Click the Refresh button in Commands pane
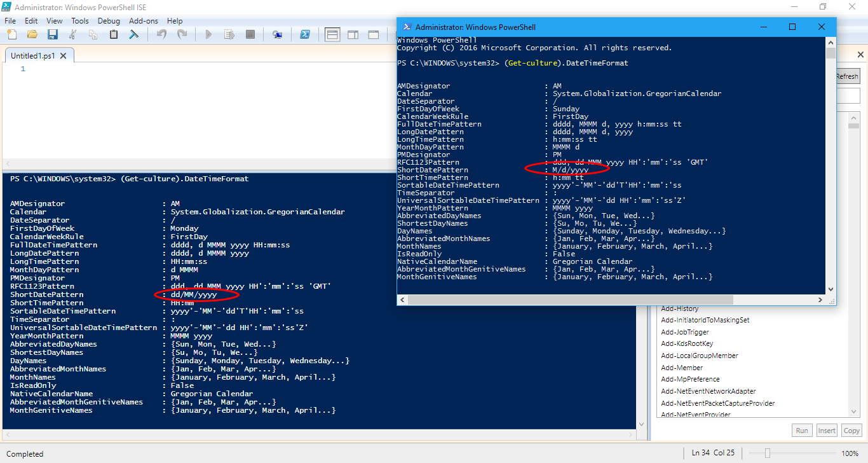This screenshot has height=463, width=868. (846, 76)
